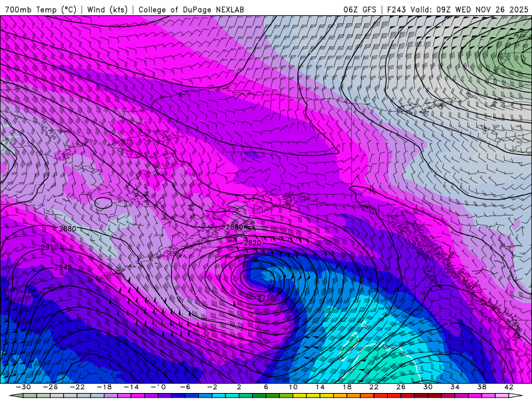Viewport: 532px width, 399px height.
Task: Click the -2 colorbar tick label
Action: point(211,387)
